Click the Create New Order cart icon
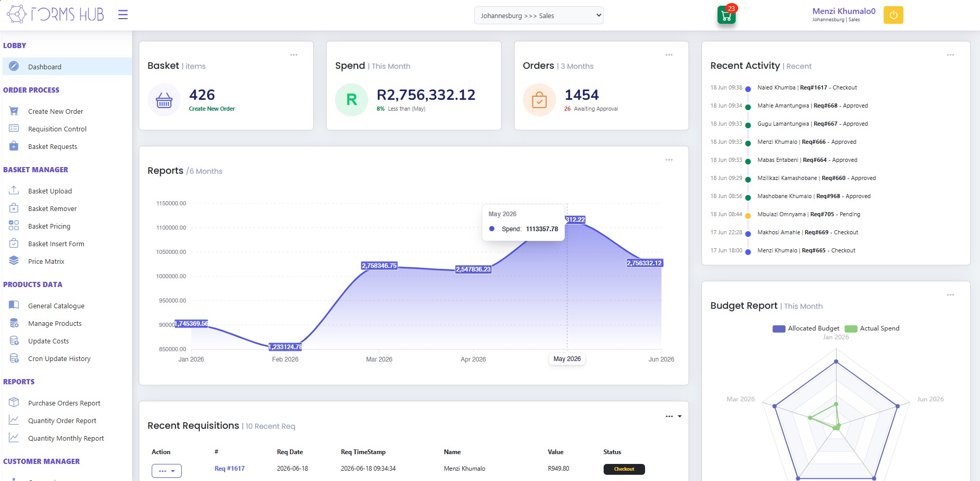 click(14, 111)
